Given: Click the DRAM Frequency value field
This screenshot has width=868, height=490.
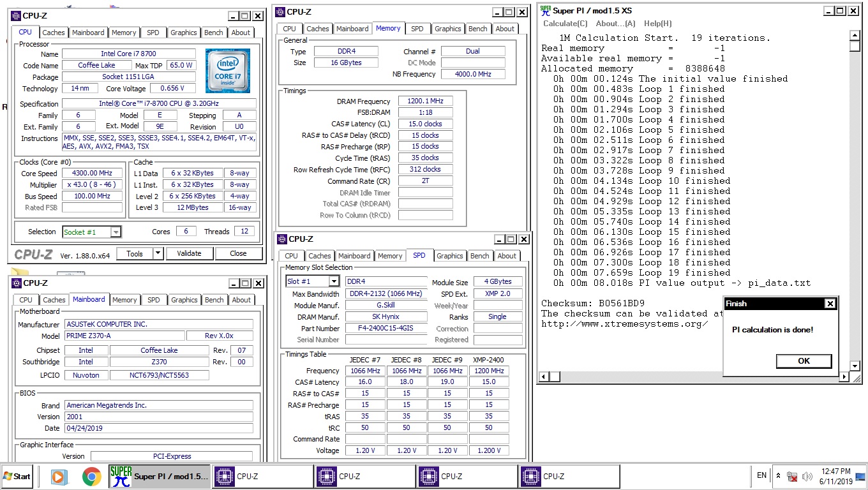Looking at the screenshot, I should 425,101.
